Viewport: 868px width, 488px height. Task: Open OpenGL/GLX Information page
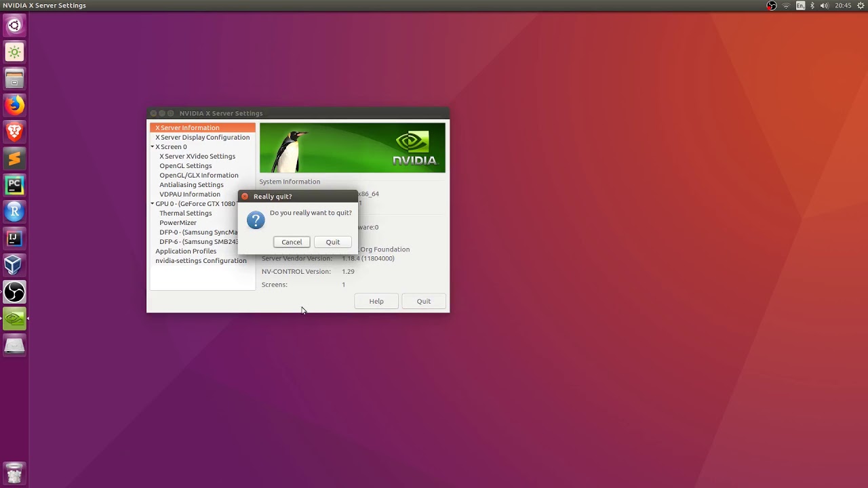click(199, 175)
